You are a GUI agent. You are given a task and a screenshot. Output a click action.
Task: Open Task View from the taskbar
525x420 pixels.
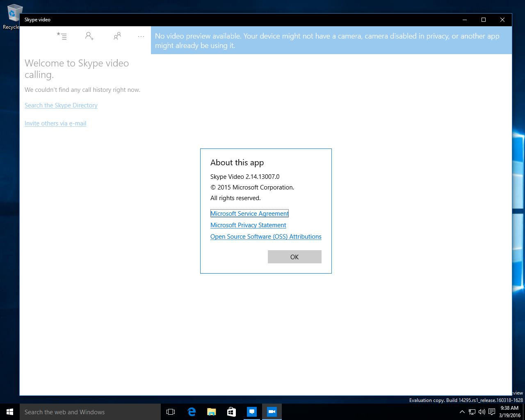pyautogui.click(x=171, y=412)
